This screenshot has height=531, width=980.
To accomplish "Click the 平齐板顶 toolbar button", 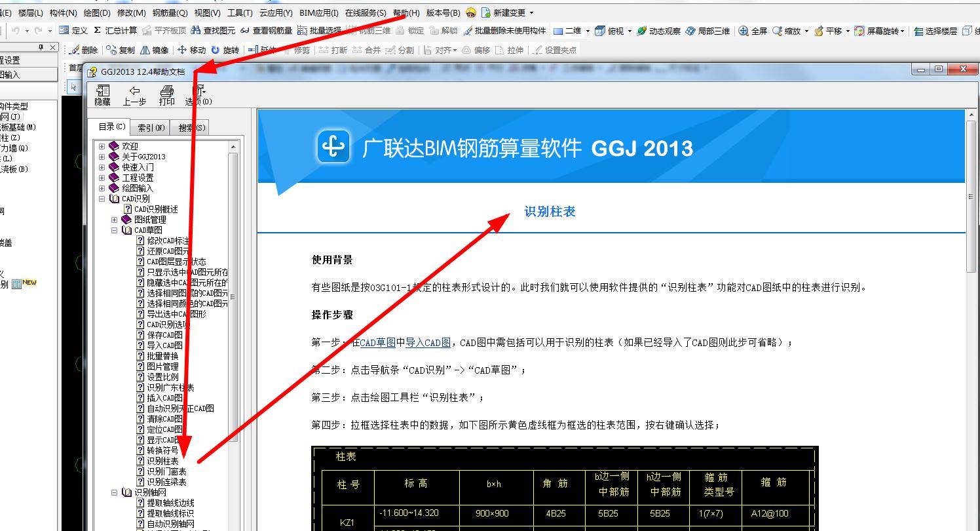I will [164, 30].
